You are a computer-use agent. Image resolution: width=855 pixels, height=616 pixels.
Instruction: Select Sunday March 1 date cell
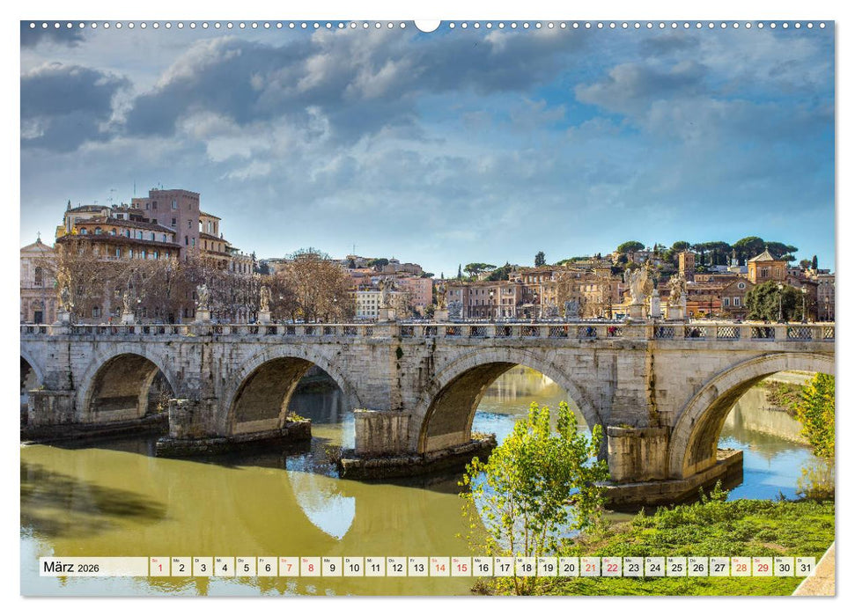159,568
